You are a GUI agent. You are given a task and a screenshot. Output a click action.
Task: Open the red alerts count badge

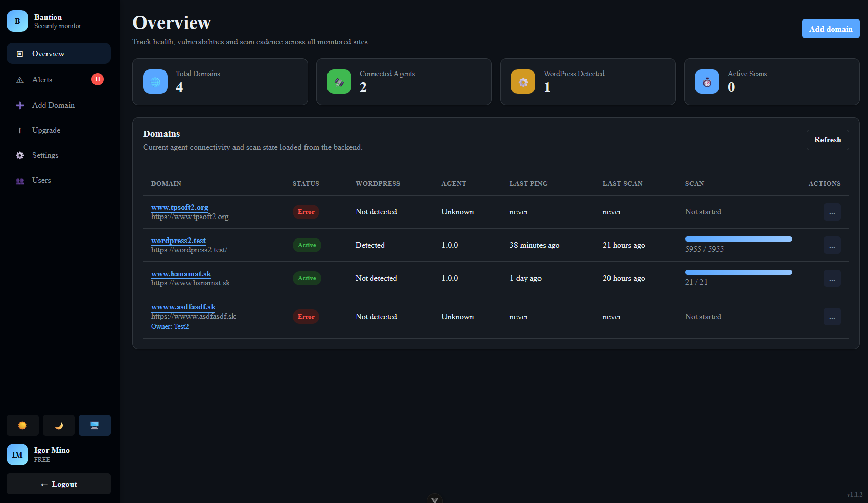(x=98, y=79)
